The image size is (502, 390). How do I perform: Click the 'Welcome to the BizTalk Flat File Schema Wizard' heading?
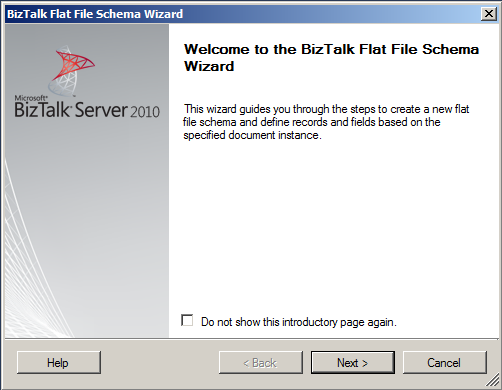(x=331, y=57)
